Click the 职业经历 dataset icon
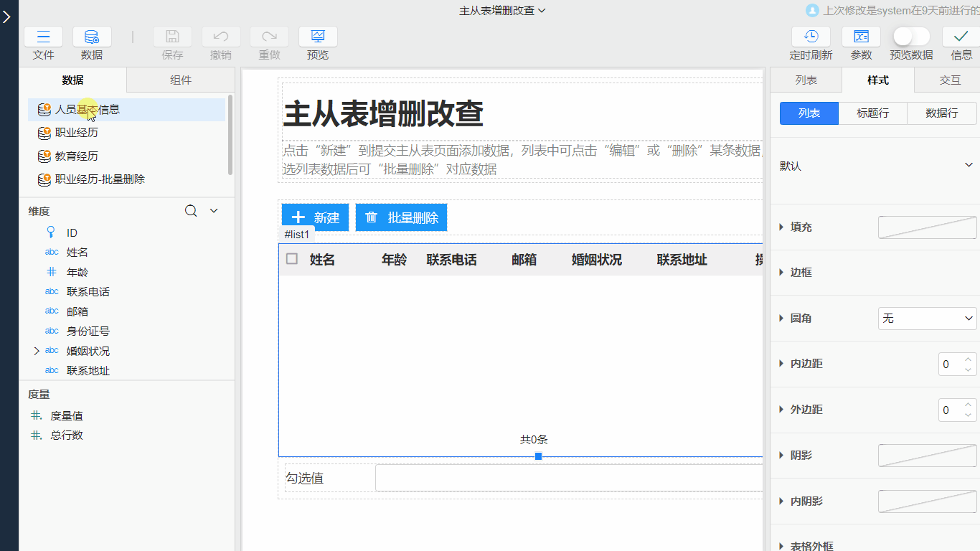 (x=44, y=133)
